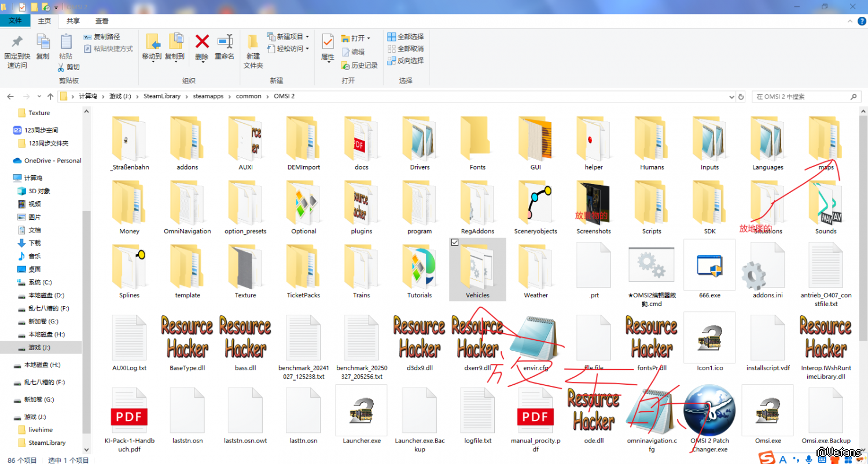Select 本地磁盘 (D:) in the sidebar
This screenshot has height=464, width=868.
click(41, 295)
